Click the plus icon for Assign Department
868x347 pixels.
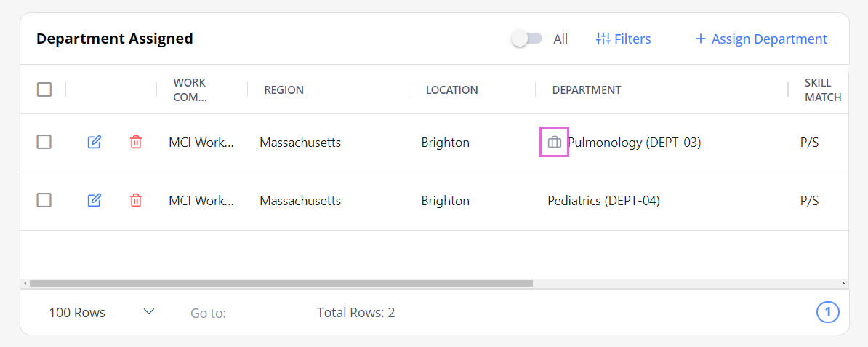(700, 39)
